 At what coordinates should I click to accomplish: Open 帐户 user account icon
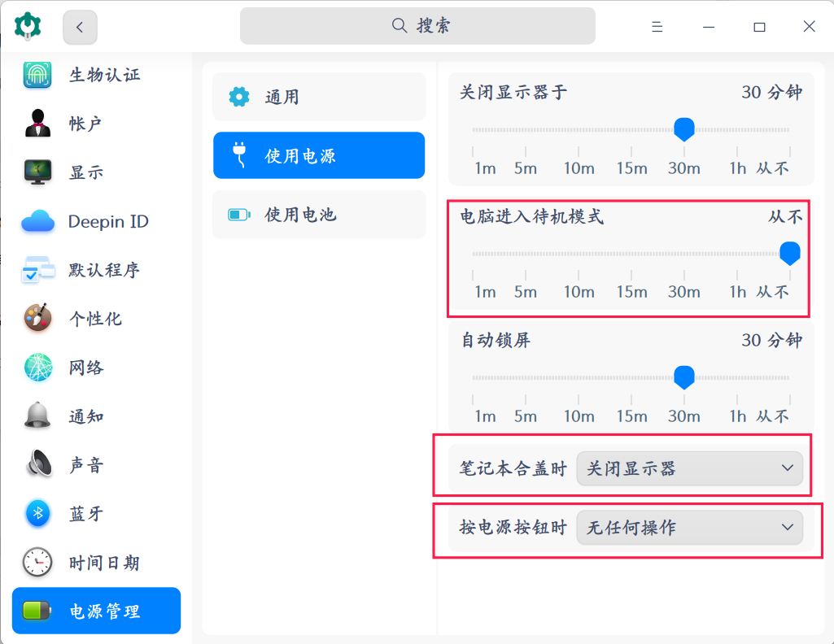pos(37,124)
